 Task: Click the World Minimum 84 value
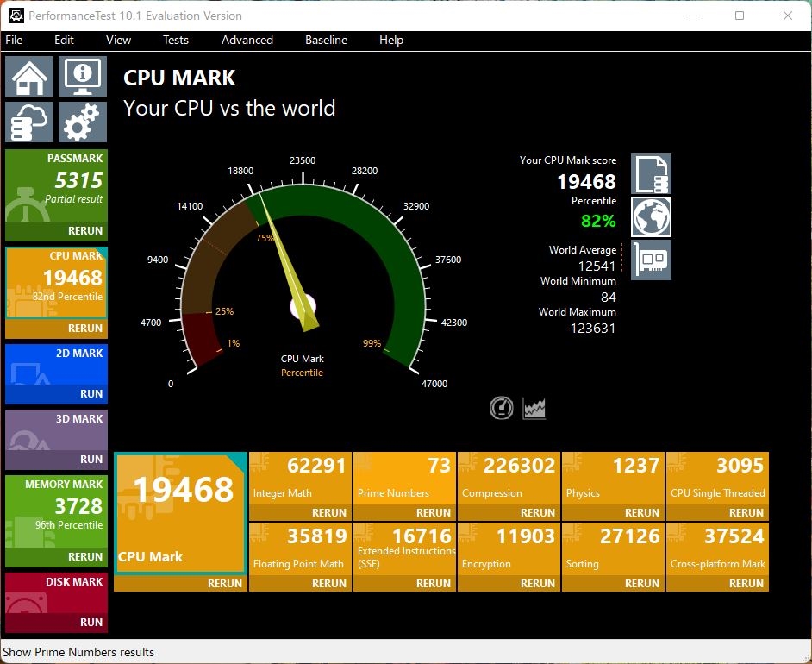coord(609,298)
